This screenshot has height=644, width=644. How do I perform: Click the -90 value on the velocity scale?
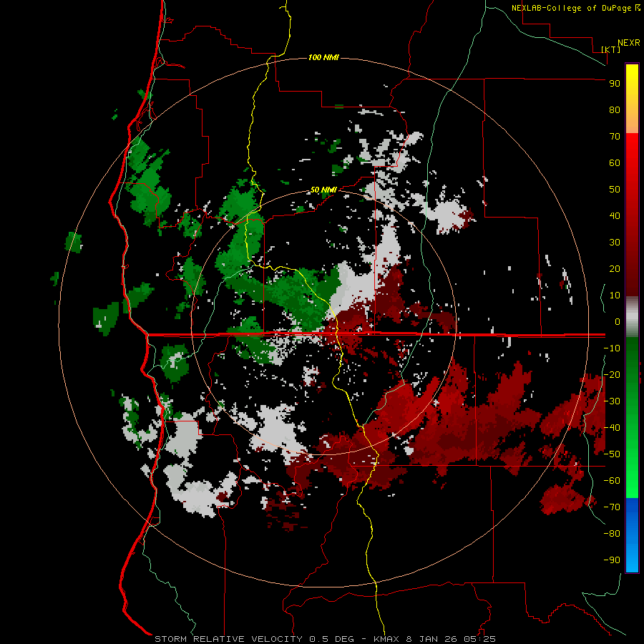(x=612, y=560)
